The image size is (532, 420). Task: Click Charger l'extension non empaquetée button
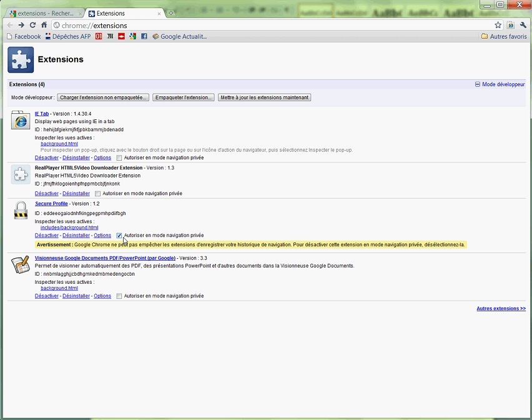[x=103, y=97]
